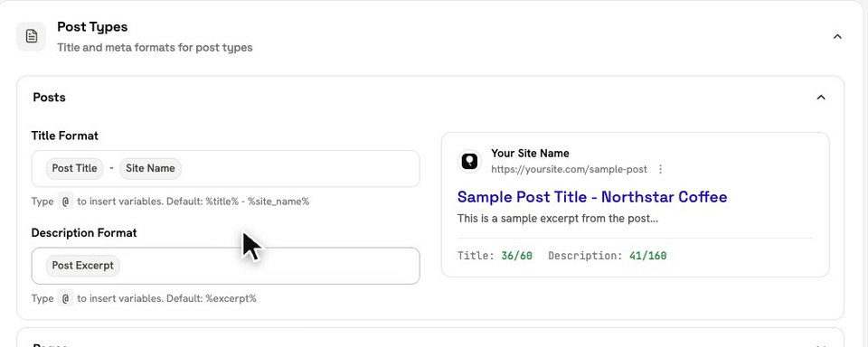The image size is (868, 347).
Task: Focus the Title Format input field
Action: point(225,169)
